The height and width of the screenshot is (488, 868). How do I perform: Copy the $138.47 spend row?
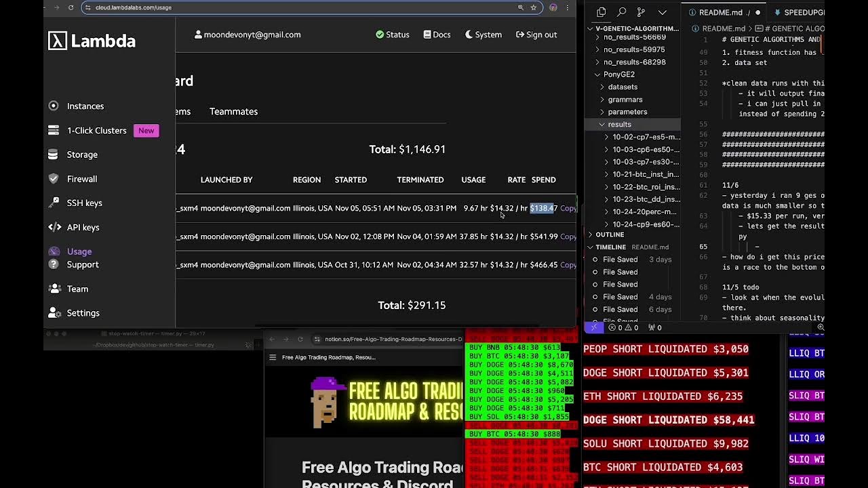[568, 208]
